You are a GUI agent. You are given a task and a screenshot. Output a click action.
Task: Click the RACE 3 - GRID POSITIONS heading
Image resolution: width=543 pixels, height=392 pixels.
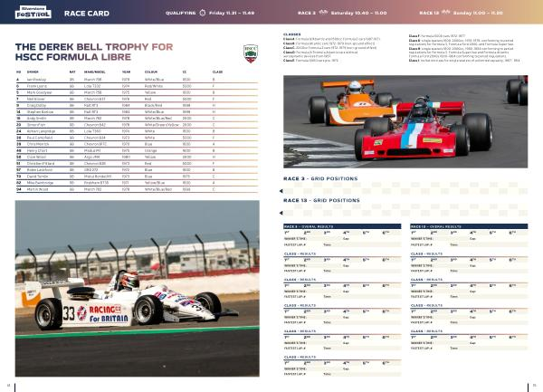click(320, 178)
